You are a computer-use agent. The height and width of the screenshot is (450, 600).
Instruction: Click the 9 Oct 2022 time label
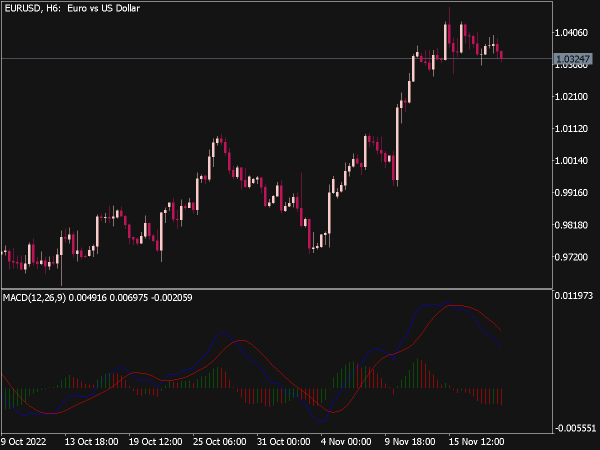click(24, 442)
